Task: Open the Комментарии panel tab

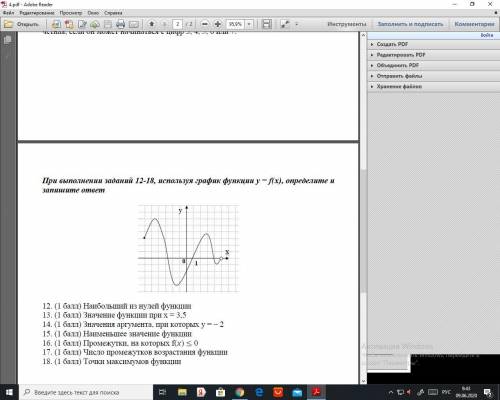Action: click(x=474, y=24)
